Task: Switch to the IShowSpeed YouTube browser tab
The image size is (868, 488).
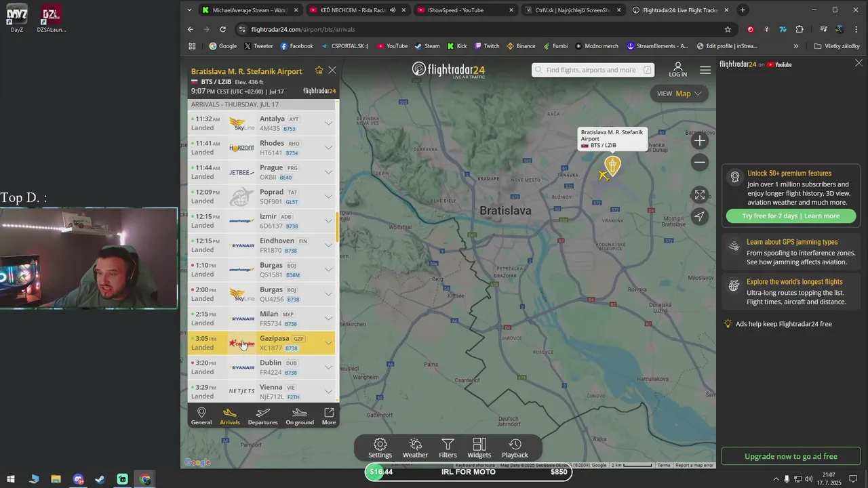Action: click(x=465, y=10)
